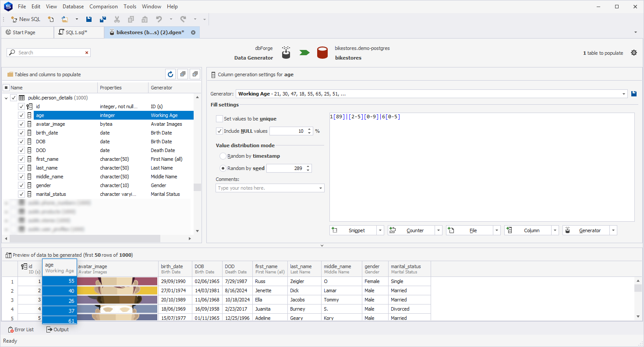Screen dimensions: 644x347
Task: Click the Cut scissors icon
Action: point(117,19)
